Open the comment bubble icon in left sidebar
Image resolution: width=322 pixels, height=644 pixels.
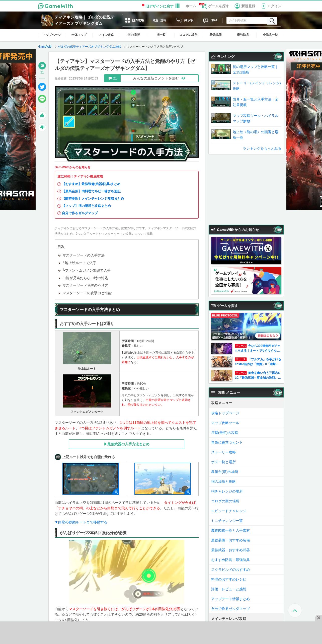(42, 66)
